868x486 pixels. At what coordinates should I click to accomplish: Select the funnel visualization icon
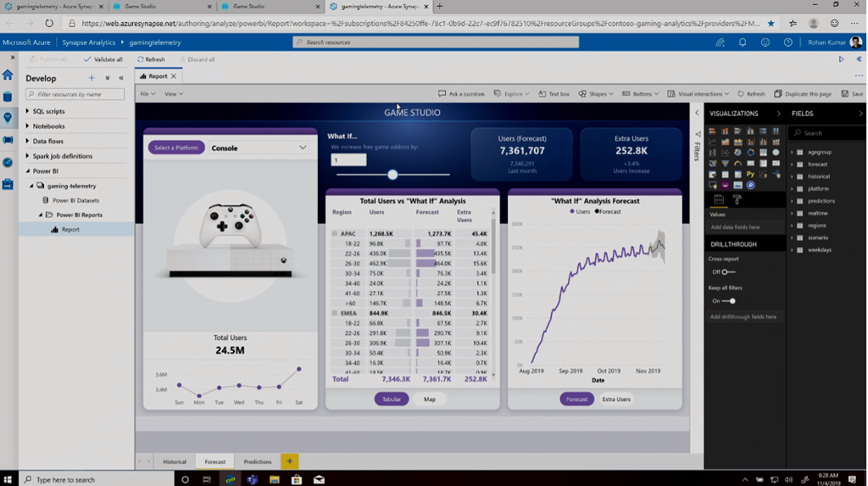point(726,164)
